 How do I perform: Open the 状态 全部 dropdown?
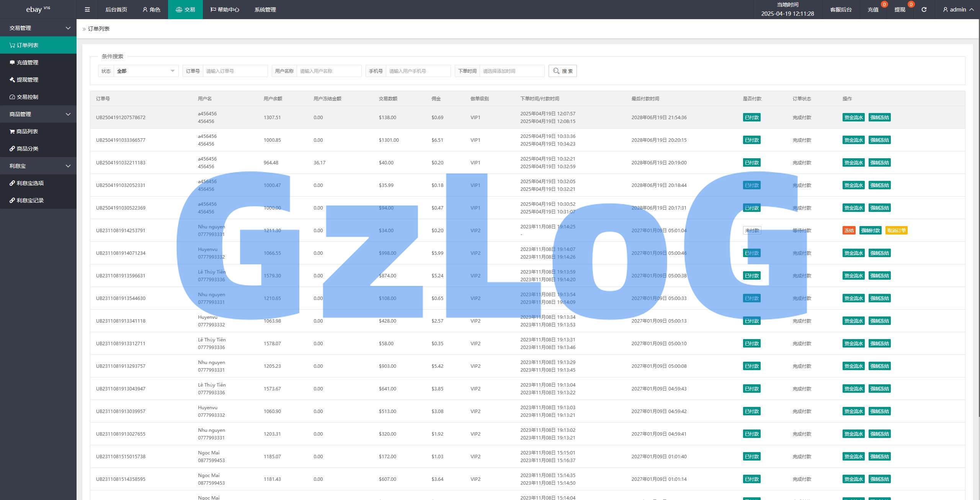[145, 71]
